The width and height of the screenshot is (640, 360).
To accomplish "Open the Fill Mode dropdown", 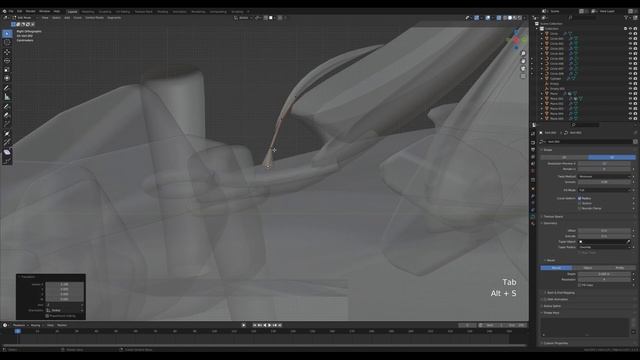I will click(604, 190).
